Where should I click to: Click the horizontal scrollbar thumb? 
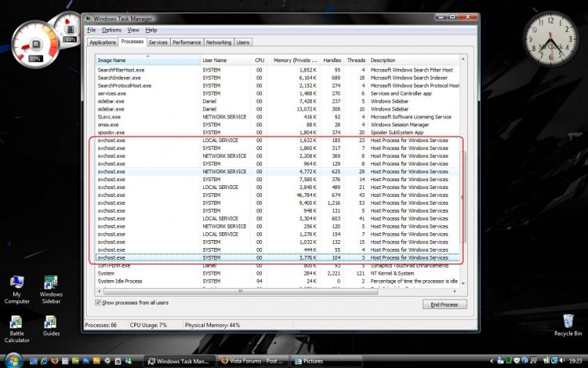tap(241, 291)
